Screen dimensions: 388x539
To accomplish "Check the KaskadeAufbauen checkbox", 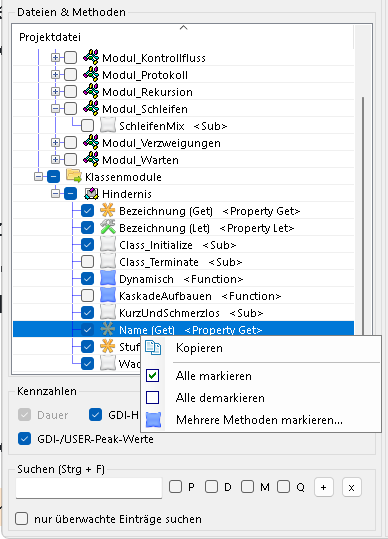I will coord(87,296).
